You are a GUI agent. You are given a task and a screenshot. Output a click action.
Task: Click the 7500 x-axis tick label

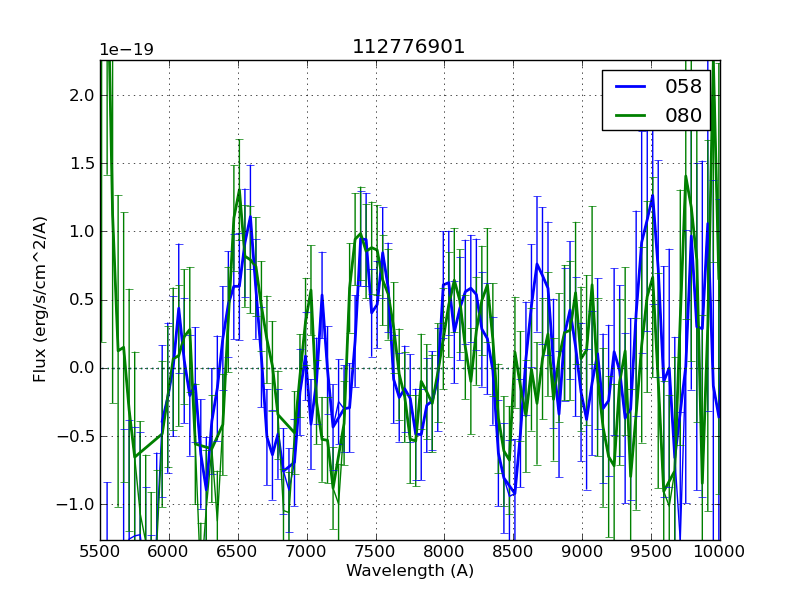(376, 552)
